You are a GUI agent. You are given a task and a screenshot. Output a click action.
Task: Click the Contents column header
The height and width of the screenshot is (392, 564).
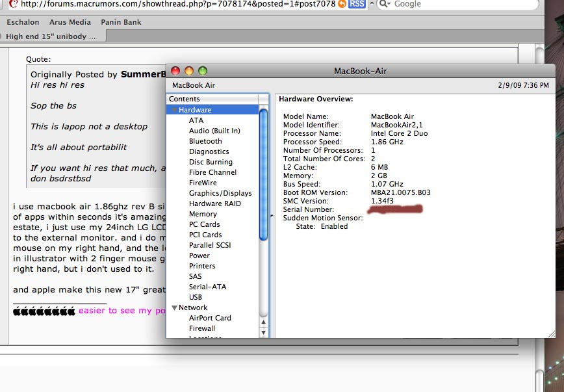[212, 99]
